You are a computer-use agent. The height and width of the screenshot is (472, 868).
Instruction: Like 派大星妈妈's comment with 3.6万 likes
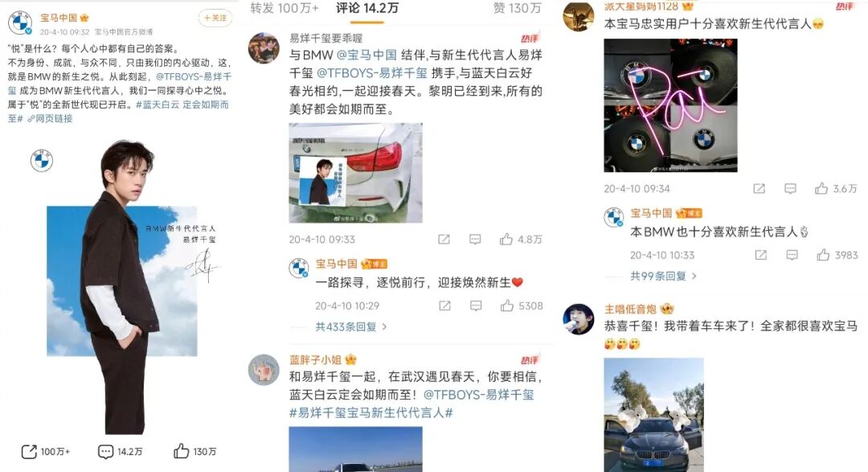pos(821,188)
